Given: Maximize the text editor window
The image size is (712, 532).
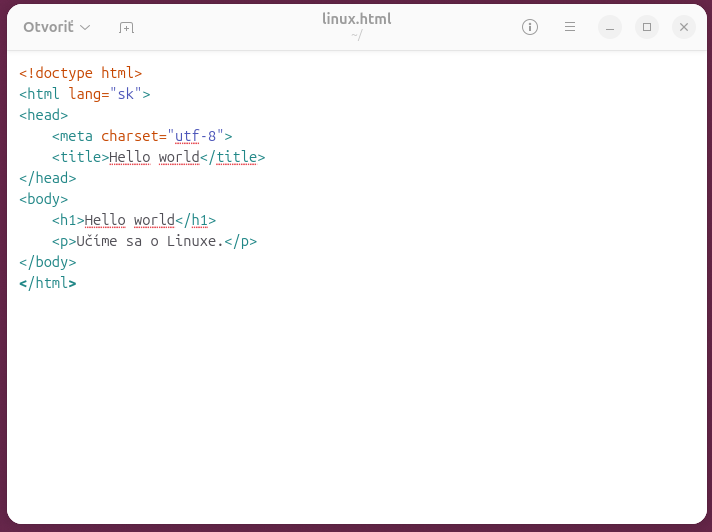Looking at the screenshot, I should click(x=647, y=27).
